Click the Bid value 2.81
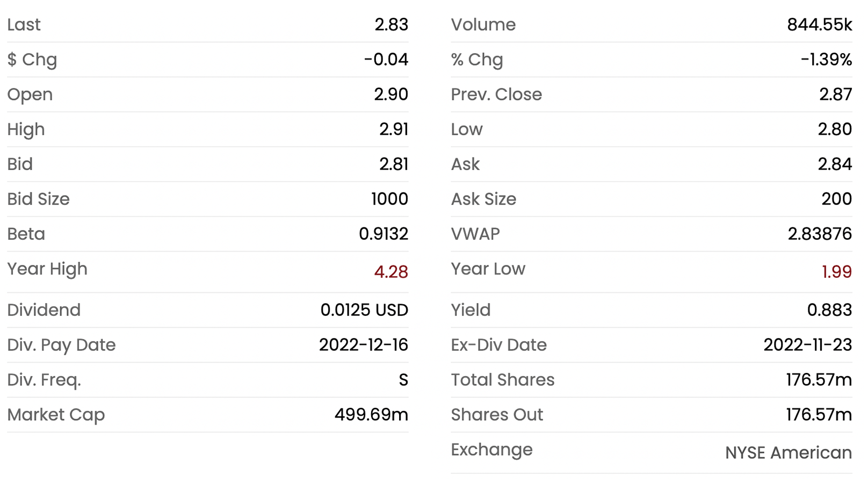The image size is (868, 504). pos(394,164)
